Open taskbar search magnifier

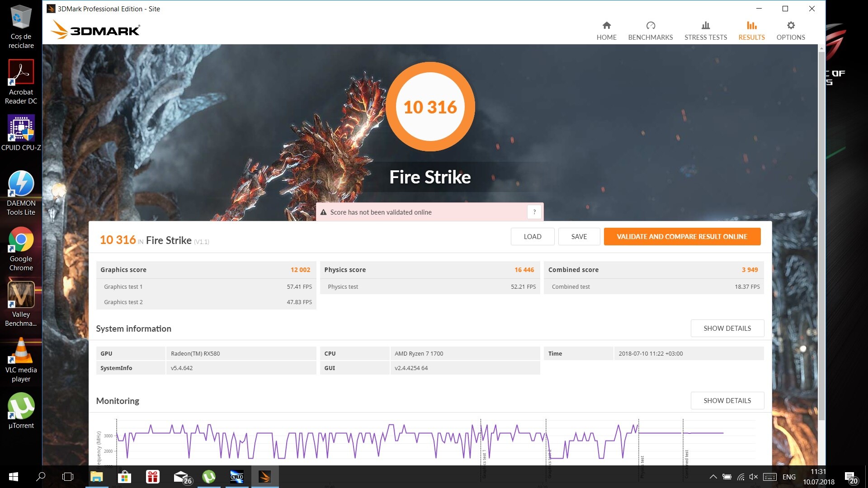point(41,477)
